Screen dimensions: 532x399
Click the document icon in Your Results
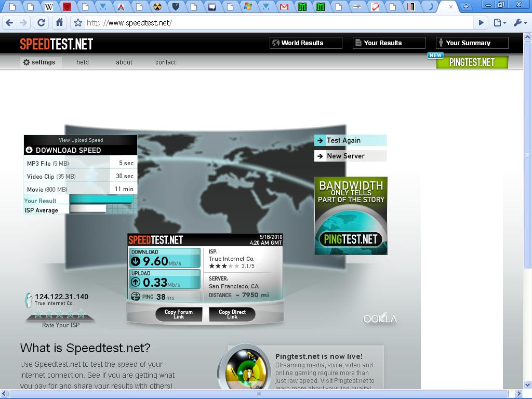[x=358, y=43]
